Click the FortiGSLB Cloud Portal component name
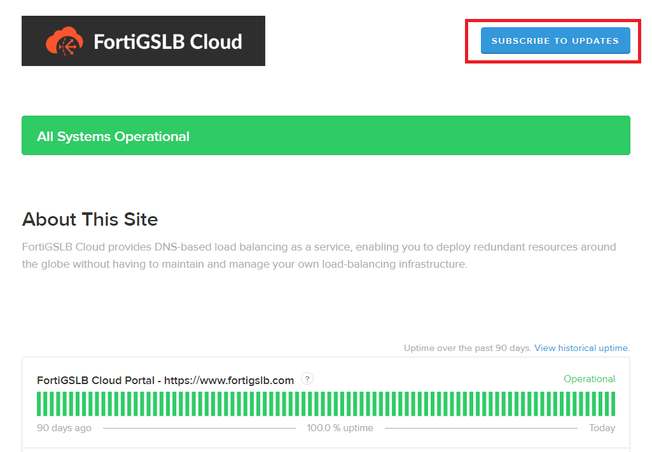This screenshot has height=452, width=652. (165, 380)
